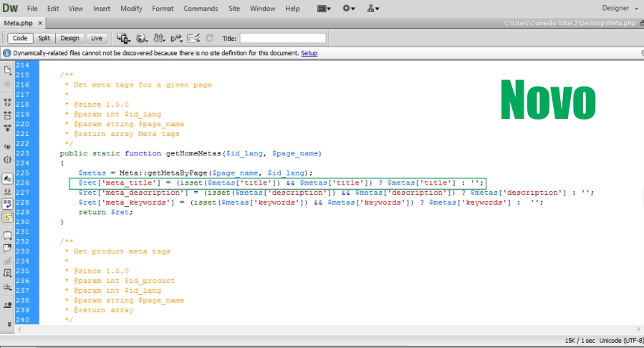Click the file path in document title bar
Screen dimensions: 644x348
[x=569, y=23]
